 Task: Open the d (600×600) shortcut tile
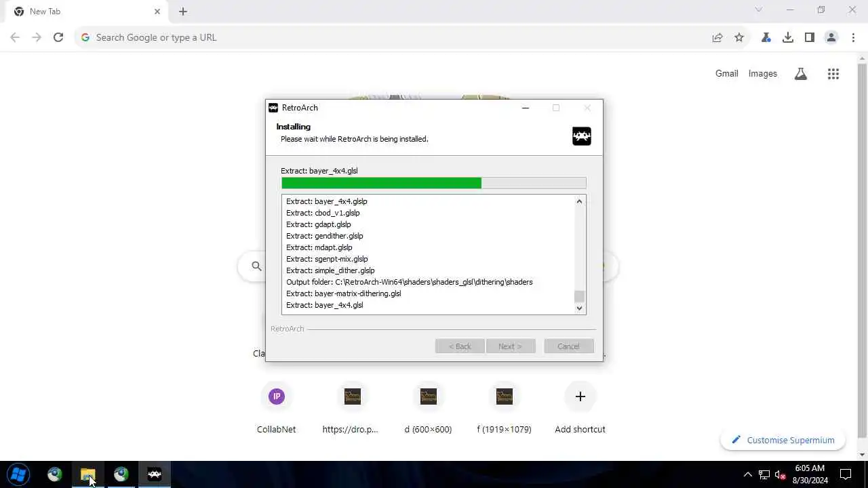[428, 407]
